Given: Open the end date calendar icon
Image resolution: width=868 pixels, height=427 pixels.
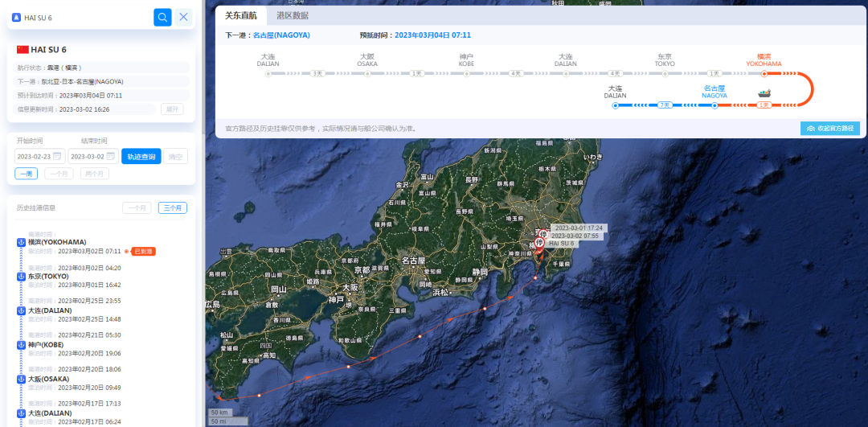Looking at the screenshot, I should (x=111, y=156).
